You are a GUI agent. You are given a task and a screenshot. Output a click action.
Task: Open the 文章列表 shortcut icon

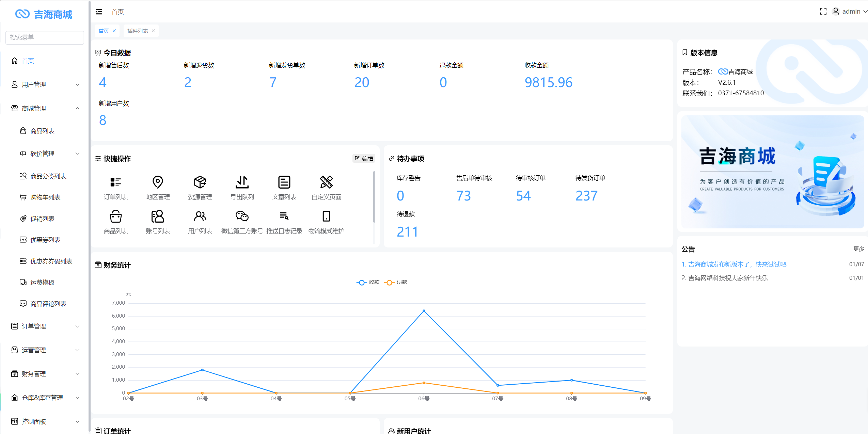[284, 182]
